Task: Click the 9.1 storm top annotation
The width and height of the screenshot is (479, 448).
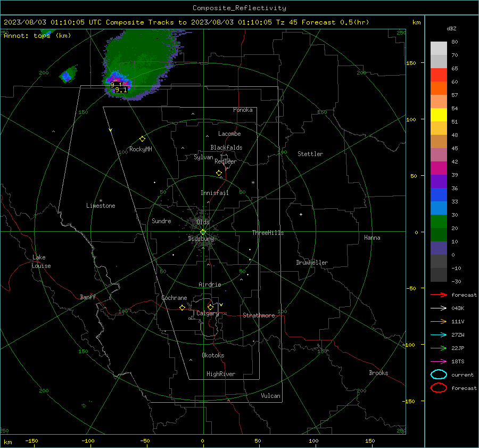Action: (x=121, y=90)
